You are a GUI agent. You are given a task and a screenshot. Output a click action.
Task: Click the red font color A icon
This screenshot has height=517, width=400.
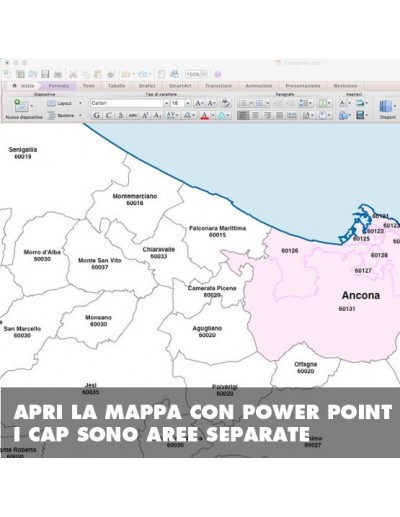(x=205, y=115)
